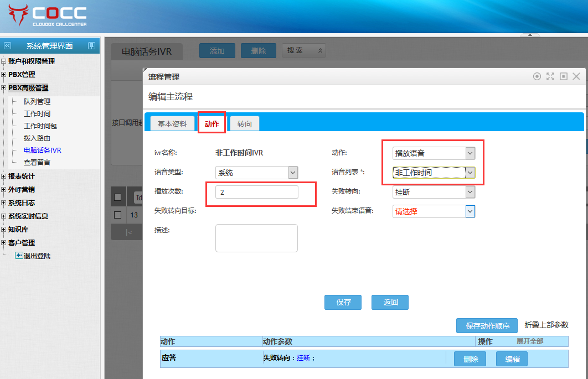
Task: Click the 退出登陆 logout arrow icon
Action: 19,256
